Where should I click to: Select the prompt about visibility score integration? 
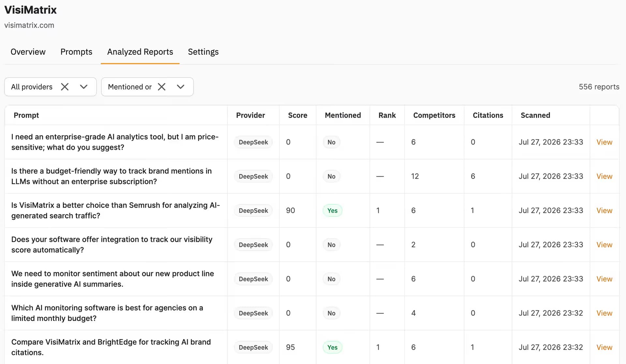tap(112, 245)
